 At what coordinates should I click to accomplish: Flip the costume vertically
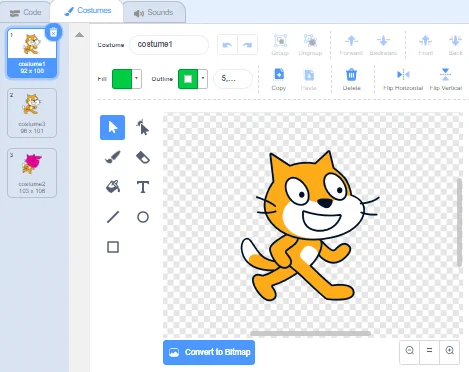tap(446, 79)
